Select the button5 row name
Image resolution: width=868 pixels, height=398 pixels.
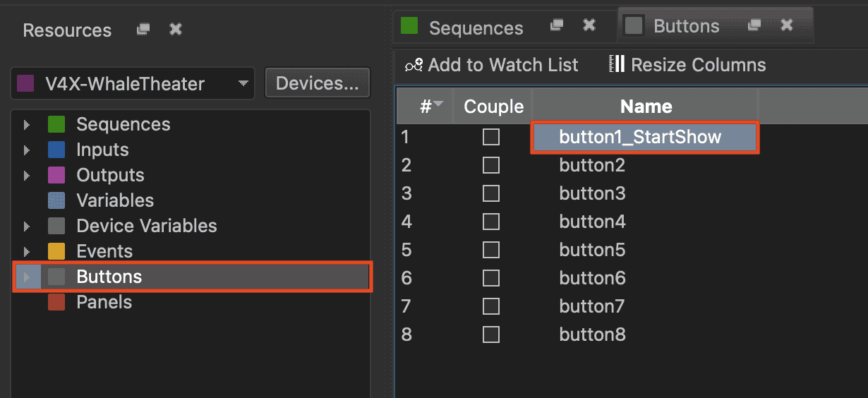click(592, 250)
